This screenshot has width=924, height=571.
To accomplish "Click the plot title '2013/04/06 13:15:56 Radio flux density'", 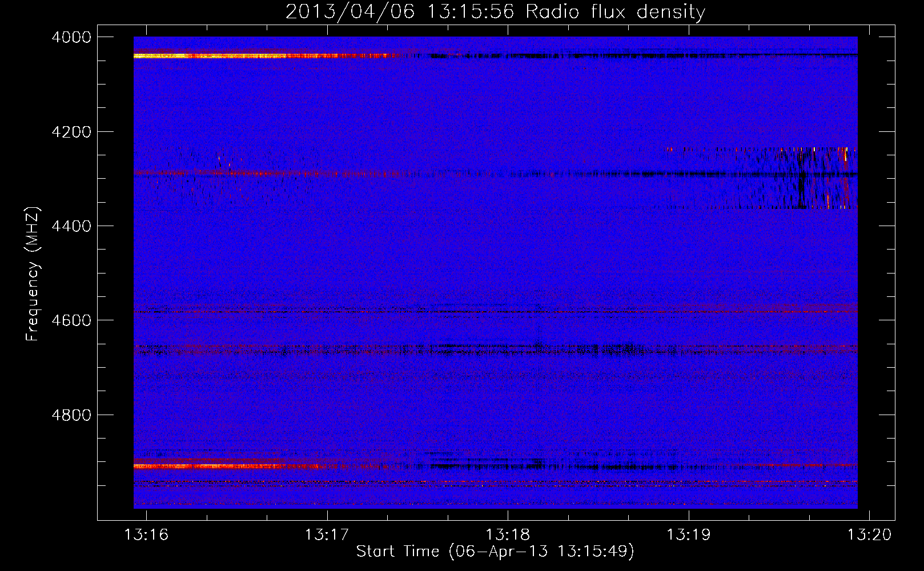I will click(495, 11).
